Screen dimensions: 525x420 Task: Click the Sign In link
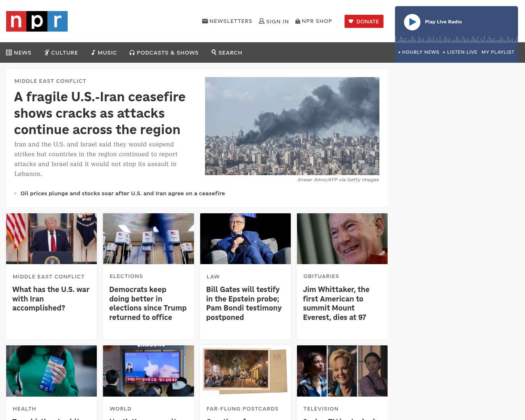coord(278,21)
